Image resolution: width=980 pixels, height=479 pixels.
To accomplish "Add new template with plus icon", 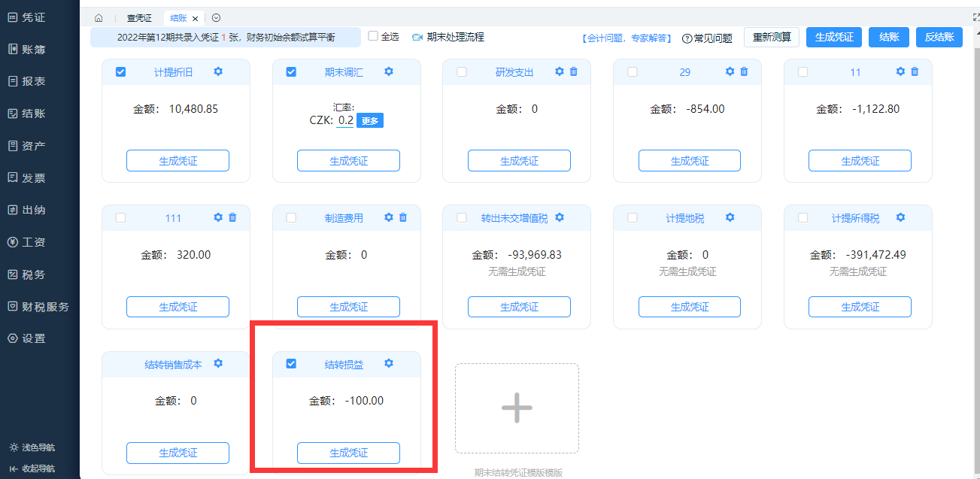I will (x=517, y=408).
